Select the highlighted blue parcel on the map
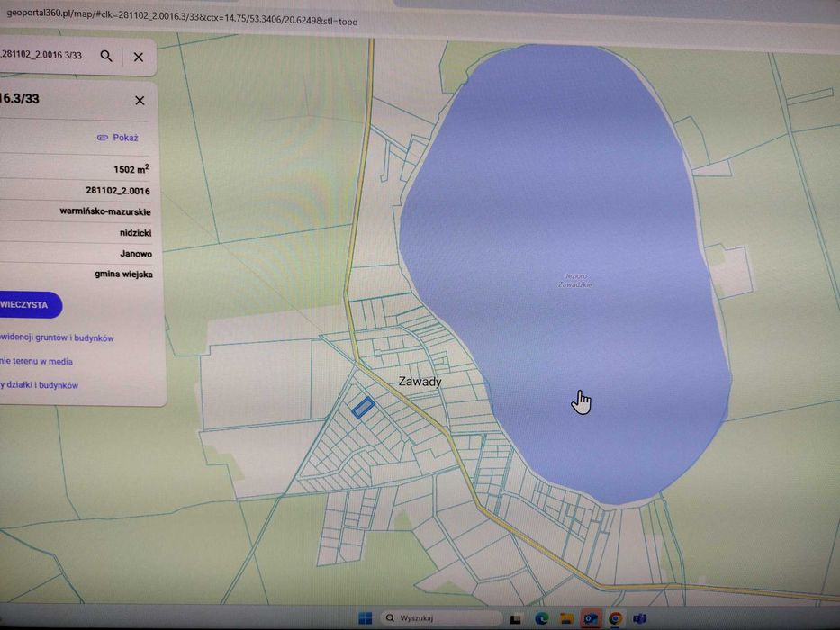Image resolution: width=840 pixels, height=630 pixels. pyautogui.click(x=363, y=407)
